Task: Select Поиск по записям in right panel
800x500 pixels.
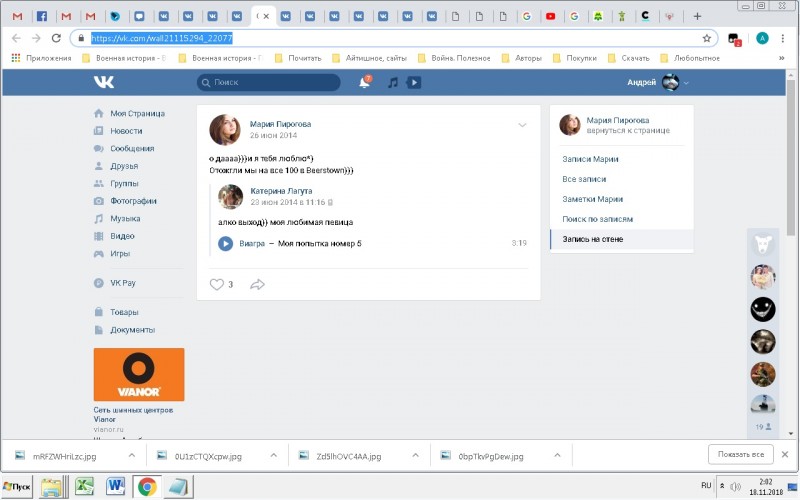Action: [x=597, y=219]
